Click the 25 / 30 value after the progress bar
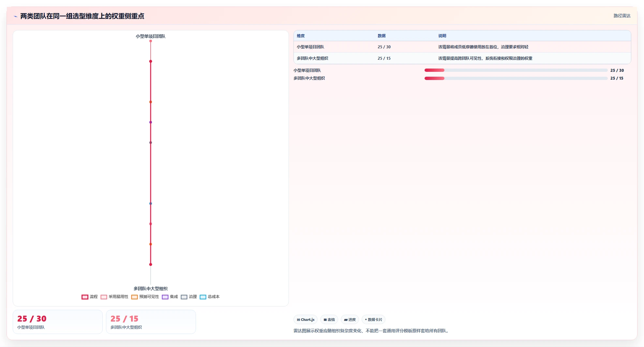This screenshot has height=347, width=644. [617, 71]
